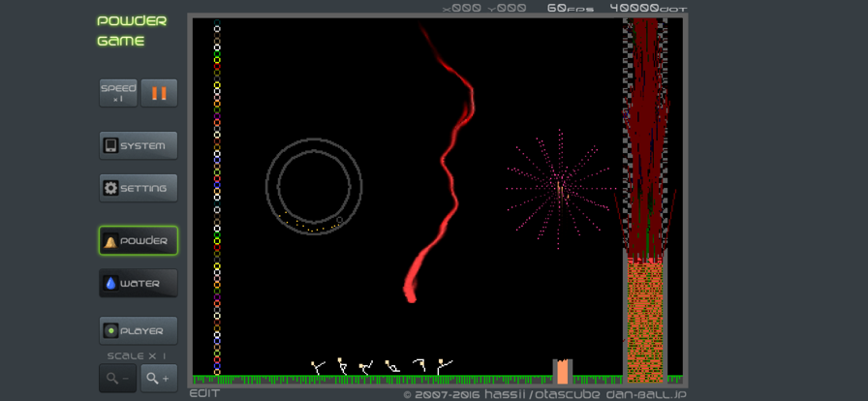Select the WATER element button
Screen dimensions: 868x401
tap(139, 283)
